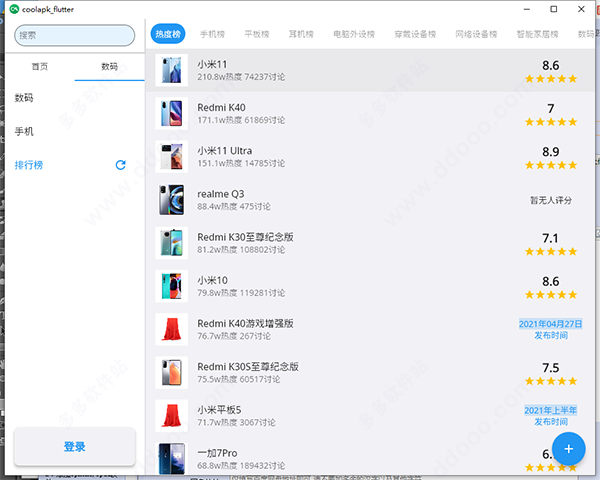Click the refresh icon next to 排行榜

[121, 165]
